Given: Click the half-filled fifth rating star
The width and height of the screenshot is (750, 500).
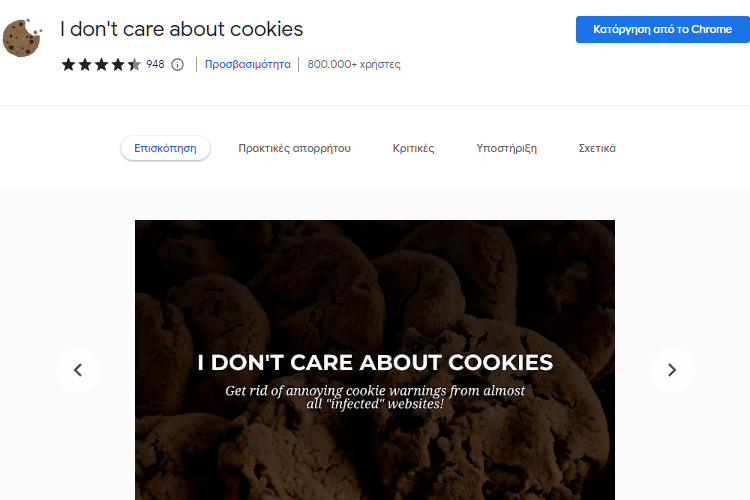Looking at the screenshot, I should tap(134, 64).
